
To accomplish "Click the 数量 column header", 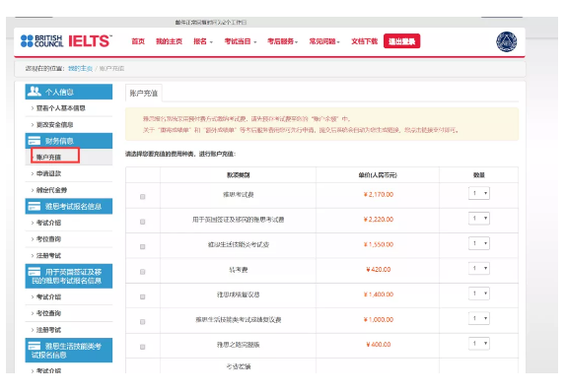I will click(x=479, y=175).
